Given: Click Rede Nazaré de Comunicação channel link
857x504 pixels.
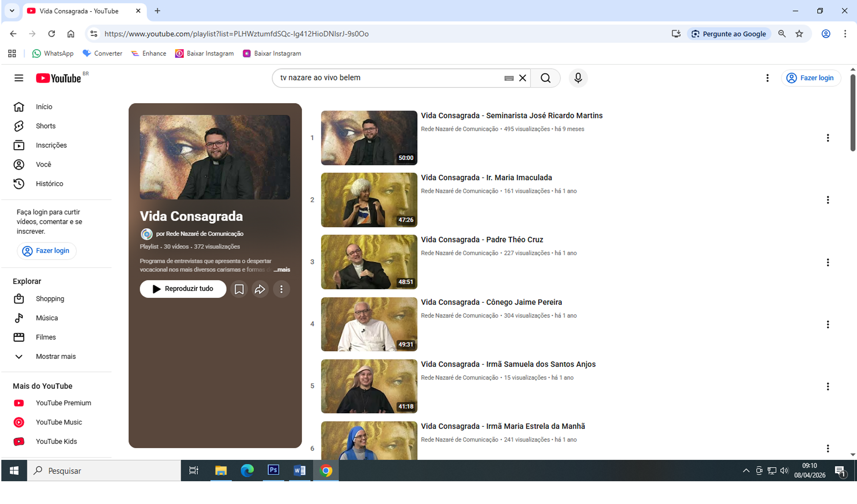Looking at the screenshot, I should tap(204, 234).
